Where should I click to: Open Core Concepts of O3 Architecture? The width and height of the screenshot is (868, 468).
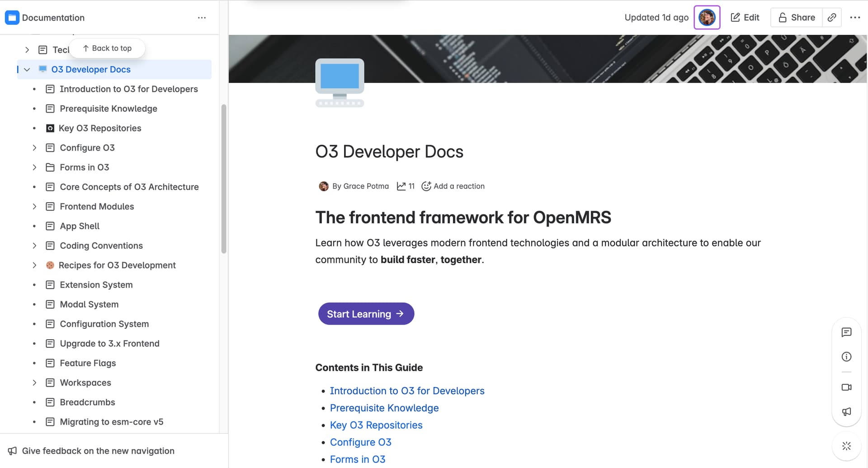[129, 187]
